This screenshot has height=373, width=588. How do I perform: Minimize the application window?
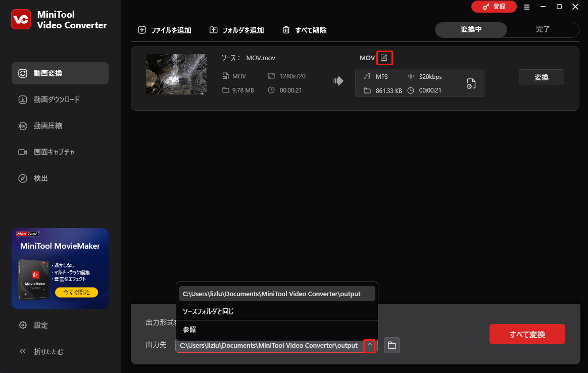coord(543,7)
